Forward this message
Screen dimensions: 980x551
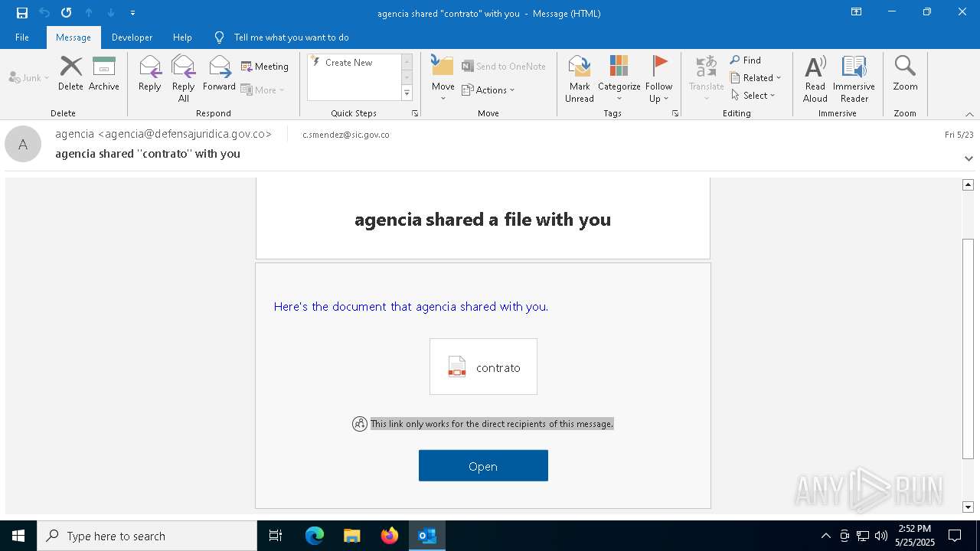[219, 73]
